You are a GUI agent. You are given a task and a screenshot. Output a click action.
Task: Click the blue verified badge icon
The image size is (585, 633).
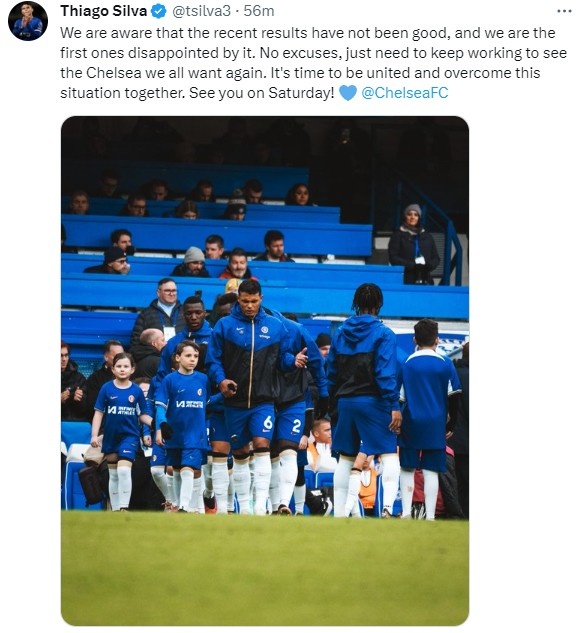coord(159,11)
